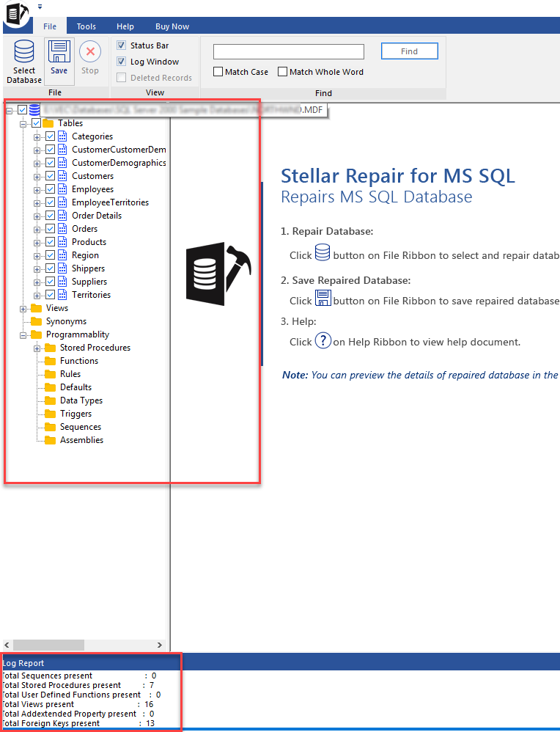Click the Employees table icon
560x732 pixels.
coord(62,189)
